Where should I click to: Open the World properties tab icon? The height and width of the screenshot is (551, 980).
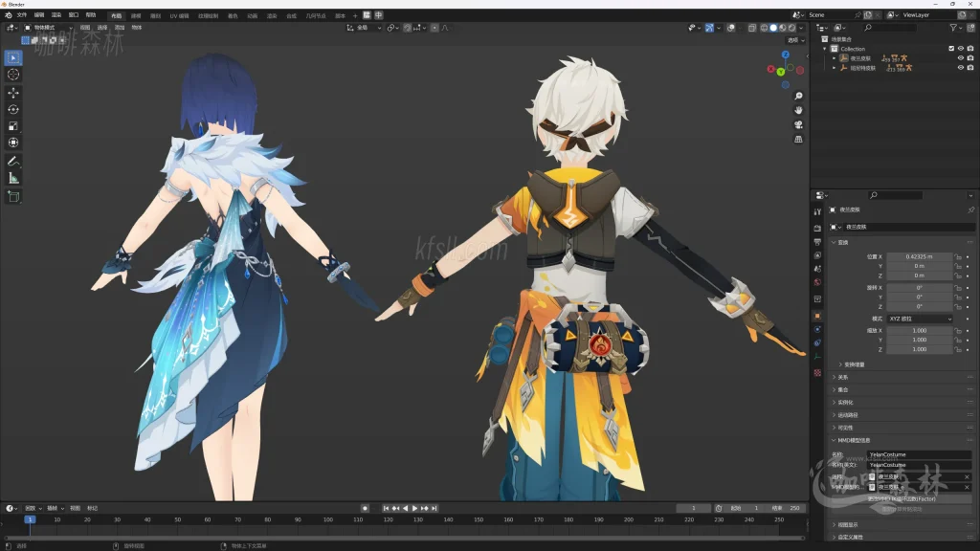click(817, 282)
